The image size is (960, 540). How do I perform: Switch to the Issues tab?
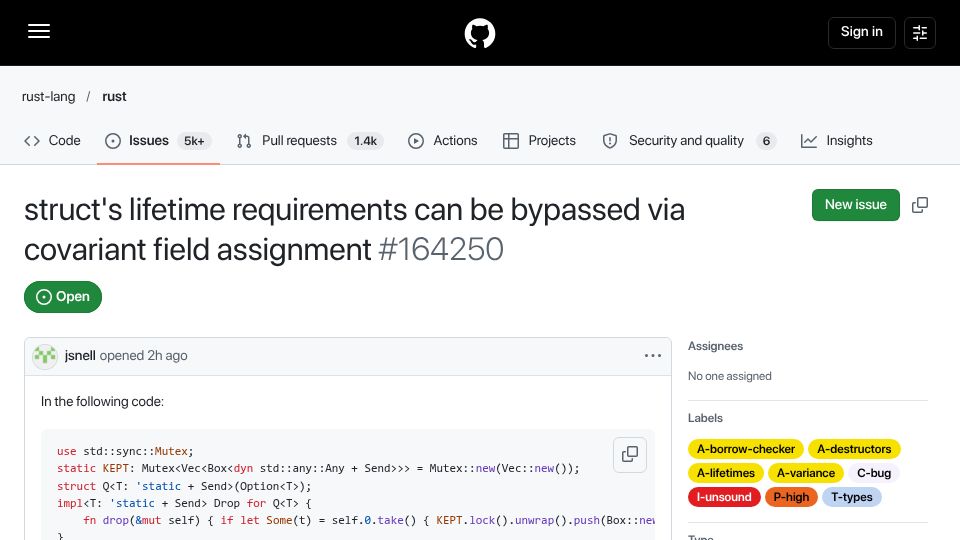tap(158, 141)
